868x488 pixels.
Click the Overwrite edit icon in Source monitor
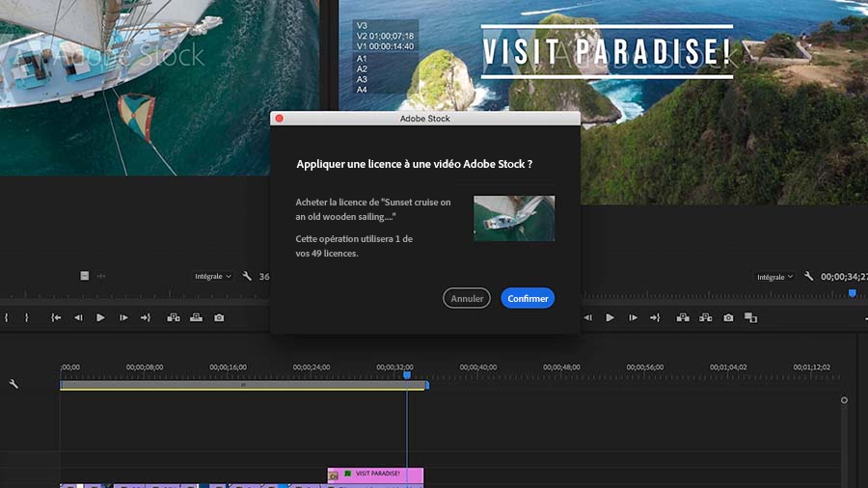(196, 317)
